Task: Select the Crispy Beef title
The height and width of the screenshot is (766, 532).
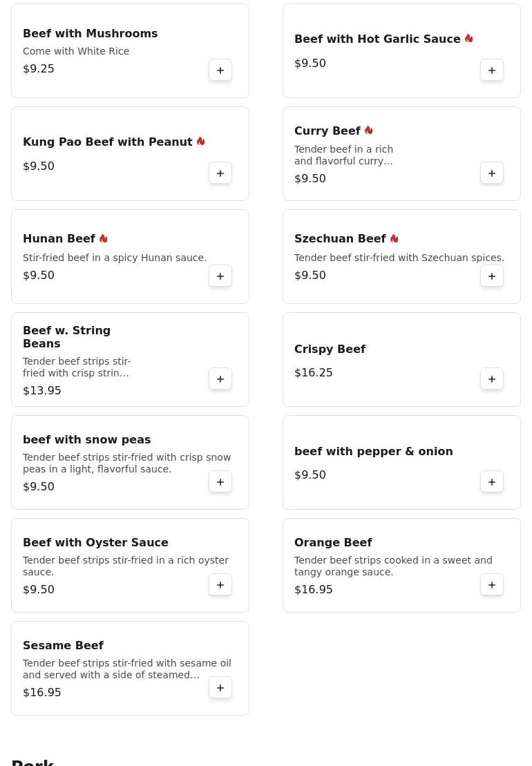Action: point(330,349)
